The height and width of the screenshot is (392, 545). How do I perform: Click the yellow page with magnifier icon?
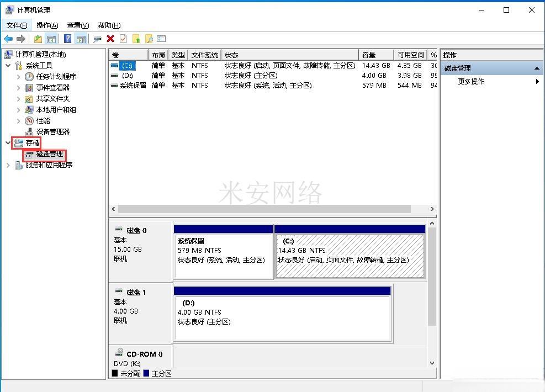(149, 39)
